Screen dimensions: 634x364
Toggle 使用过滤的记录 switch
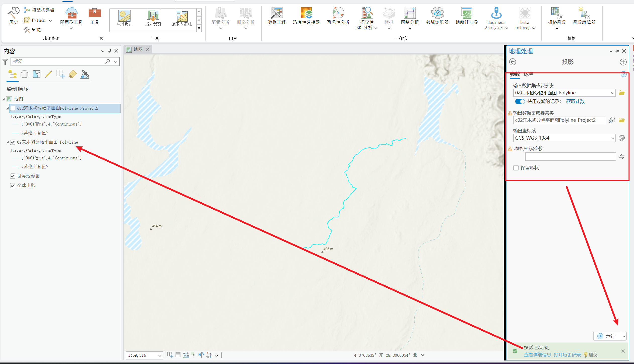click(520, 101)
